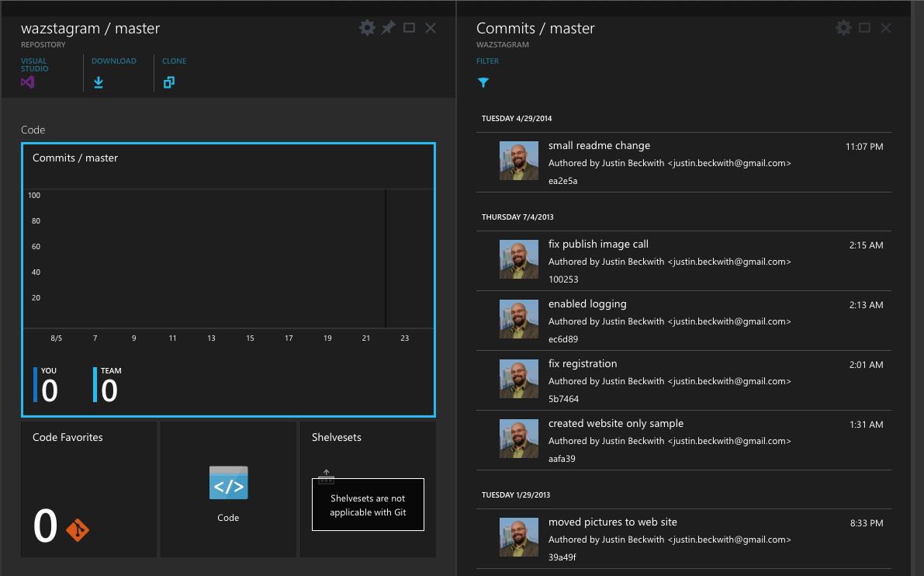Click the 11:07 PM timestamp
Viewport: 924px width, 576px height.
pyautogui.click(x=864, y=147)
